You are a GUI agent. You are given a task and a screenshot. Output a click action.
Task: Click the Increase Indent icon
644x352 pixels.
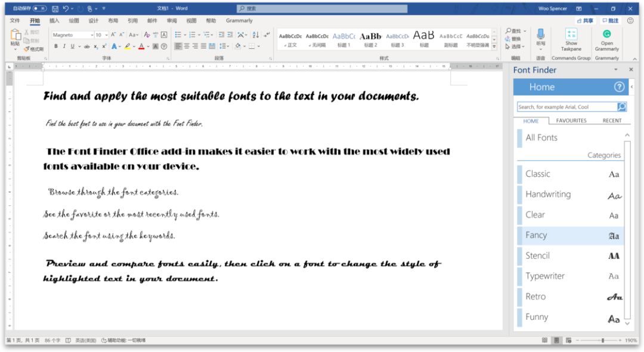point(230,35)
